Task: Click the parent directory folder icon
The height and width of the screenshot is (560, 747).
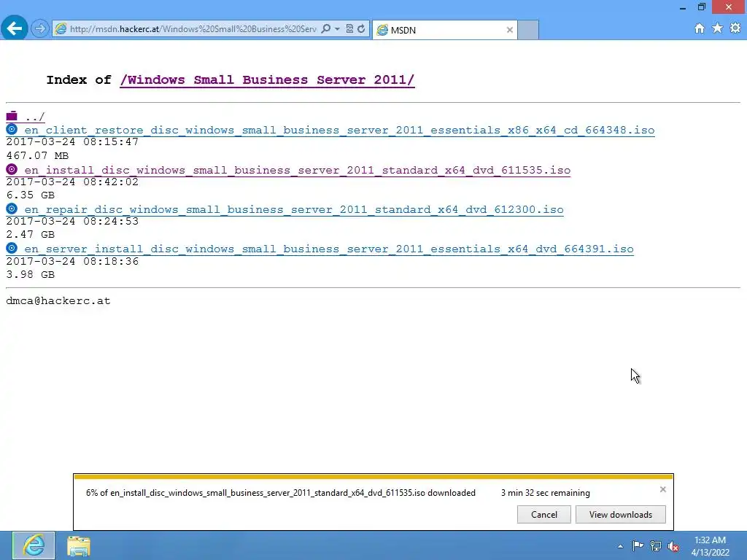Action: pyautogui.click(x=12, y=116)
